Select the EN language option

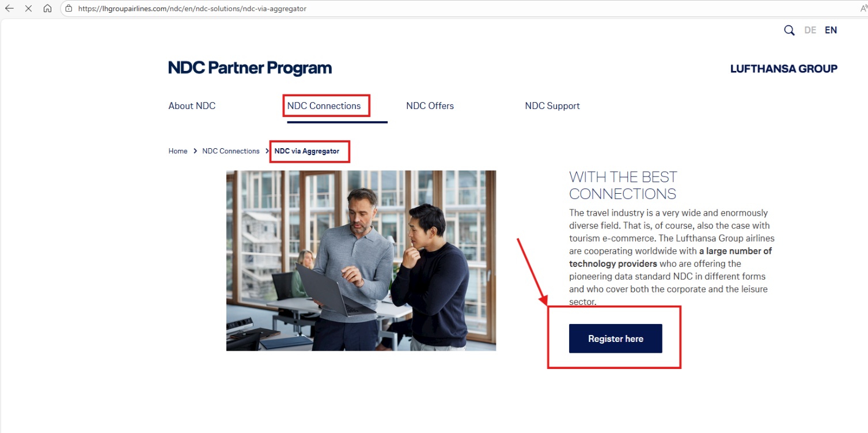click(x=831, y=30)
